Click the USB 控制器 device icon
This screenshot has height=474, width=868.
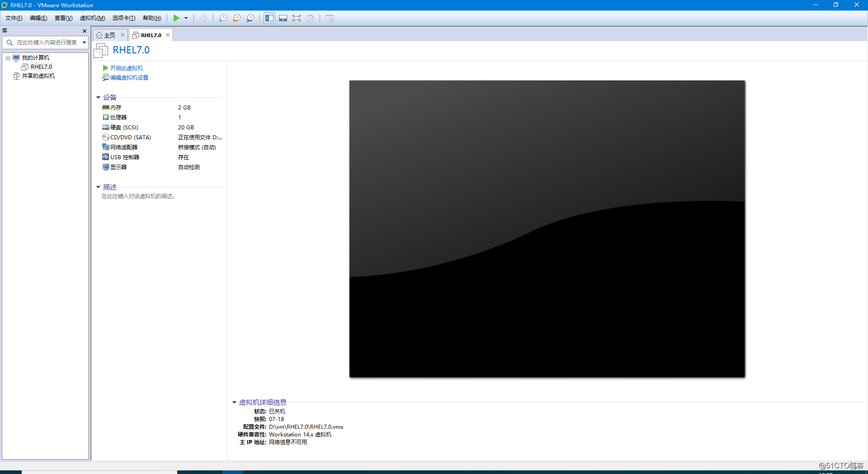point(106,157)
